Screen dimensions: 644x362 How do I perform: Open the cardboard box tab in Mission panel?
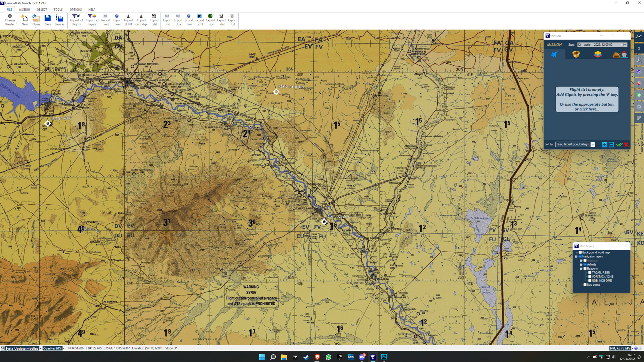click(576, 54)
